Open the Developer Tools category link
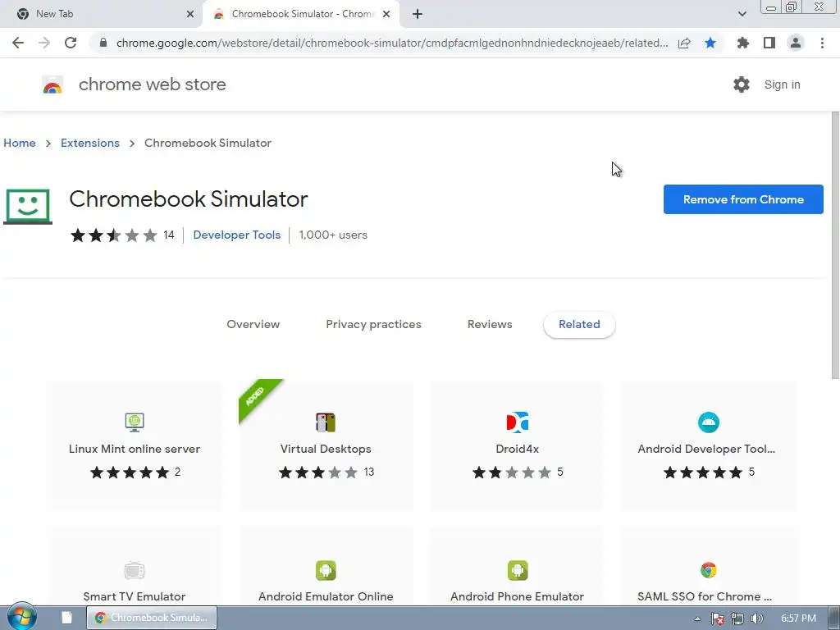Viewport: 840px width, 630px height. (237, 235)
